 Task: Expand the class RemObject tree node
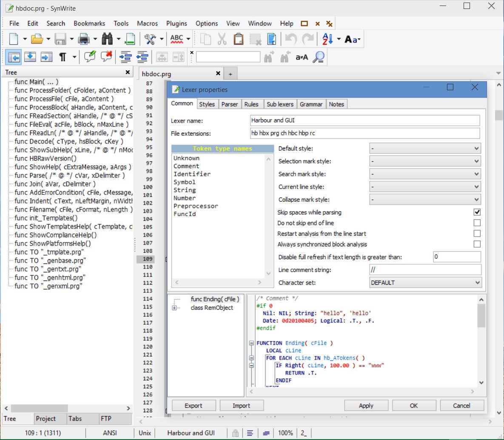(x=174, y=308)
